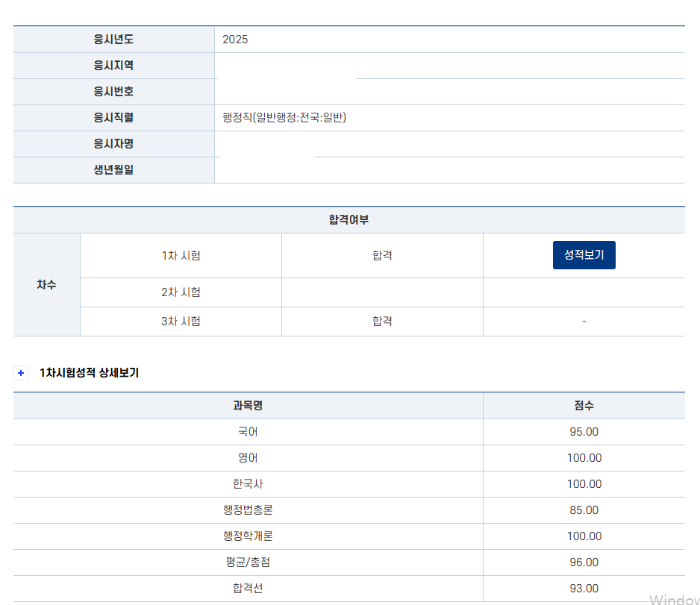Image resolution: width=700 pixels, height=605 pixels.
Task: Select the 행정법총론 score 85.00
Action: [x=584, y=510]
